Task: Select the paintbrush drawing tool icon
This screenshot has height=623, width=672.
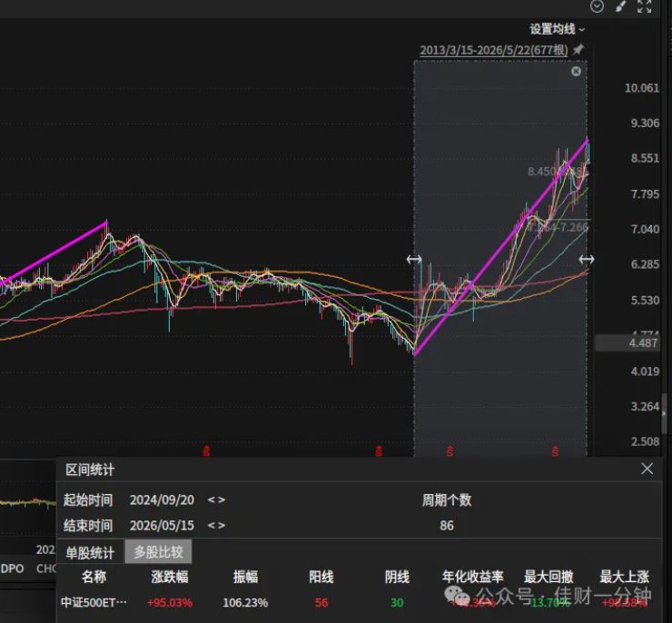Action: [x=620, y=6]
